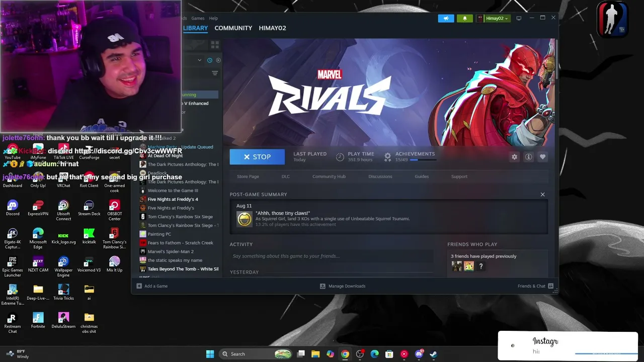Select Welcome to the Game III
This screenshot has height=362, width=644.
tap(173, 191)
